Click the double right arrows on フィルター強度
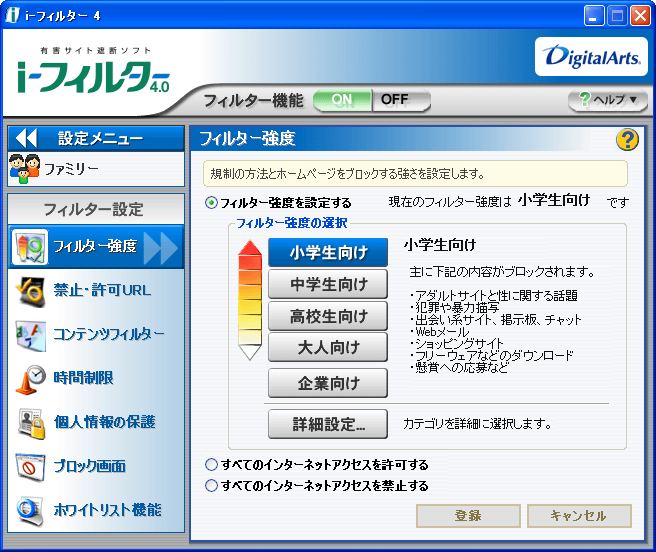This screenshot has width=656, height=552. 161,247
